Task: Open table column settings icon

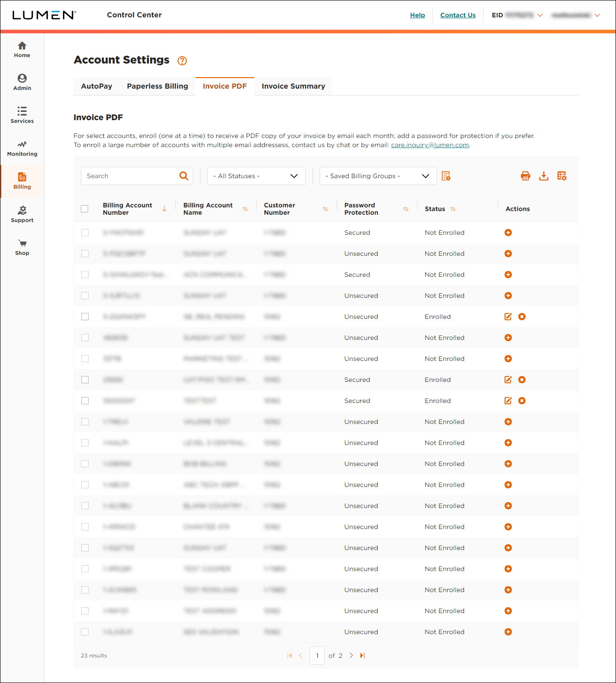Action: (562, 176)
